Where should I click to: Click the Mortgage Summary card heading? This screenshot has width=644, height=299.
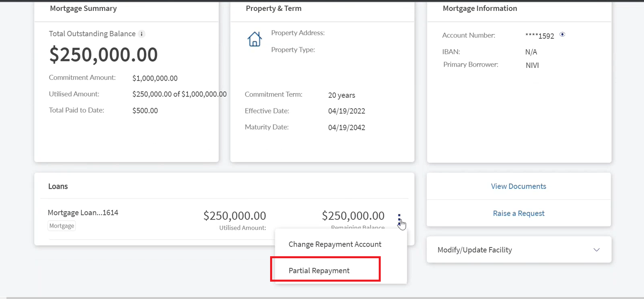coord(83,8)
